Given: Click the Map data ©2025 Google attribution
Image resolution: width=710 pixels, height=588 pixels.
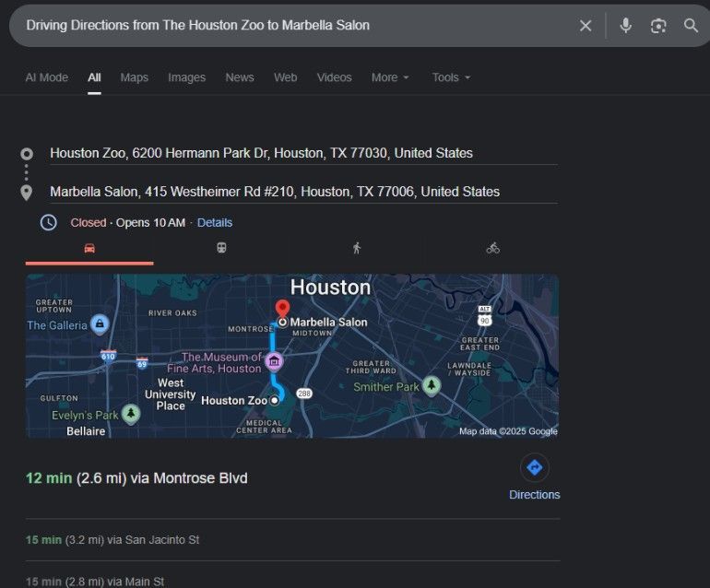Looking at the screenshot, I should [508, 431].
